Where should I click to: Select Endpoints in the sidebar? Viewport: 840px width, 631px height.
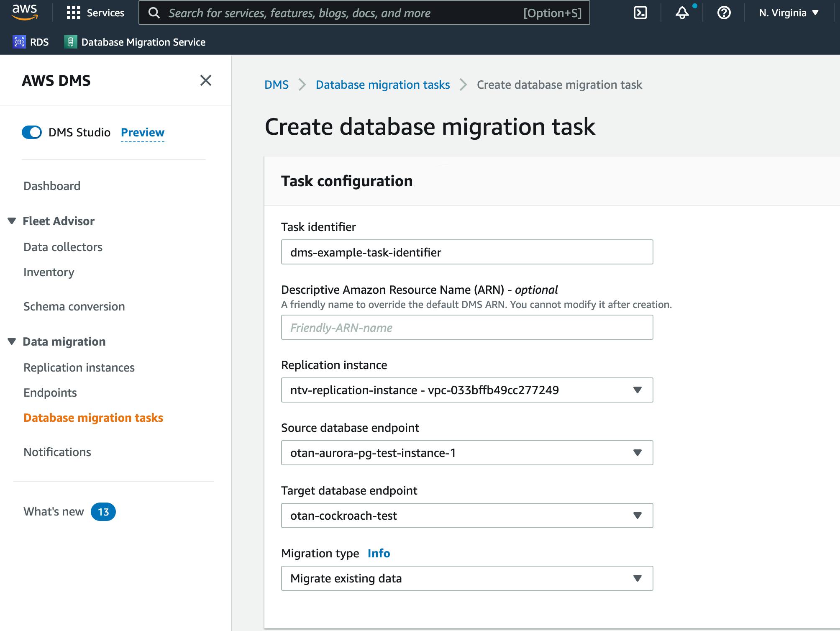tap(50, 392)
